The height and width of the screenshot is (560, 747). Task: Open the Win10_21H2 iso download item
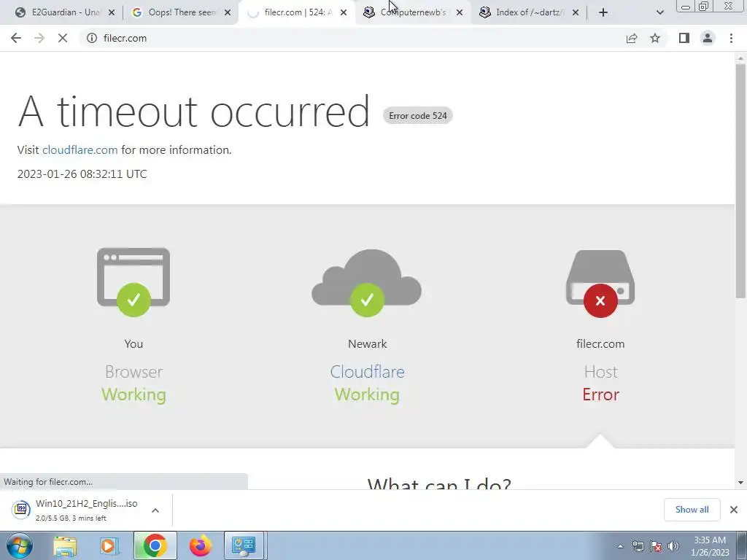tap(76, 510)
